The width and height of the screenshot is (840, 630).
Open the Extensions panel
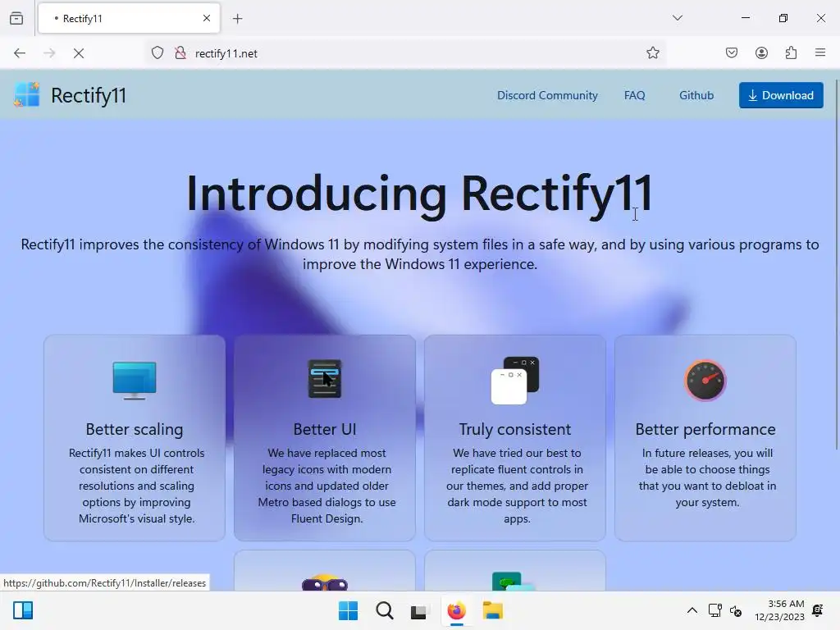pyautogui.click(x=792, y=53)
